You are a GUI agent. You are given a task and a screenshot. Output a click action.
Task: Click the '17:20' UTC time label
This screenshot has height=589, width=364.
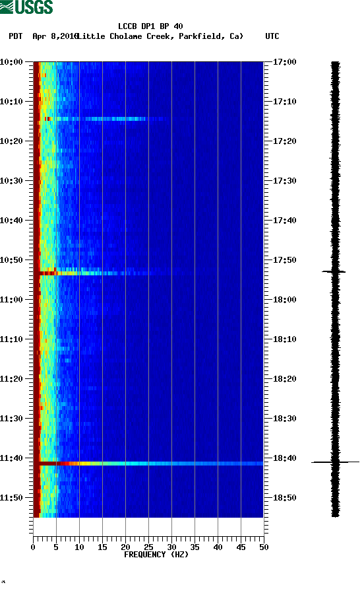click(x=284, y=141)
